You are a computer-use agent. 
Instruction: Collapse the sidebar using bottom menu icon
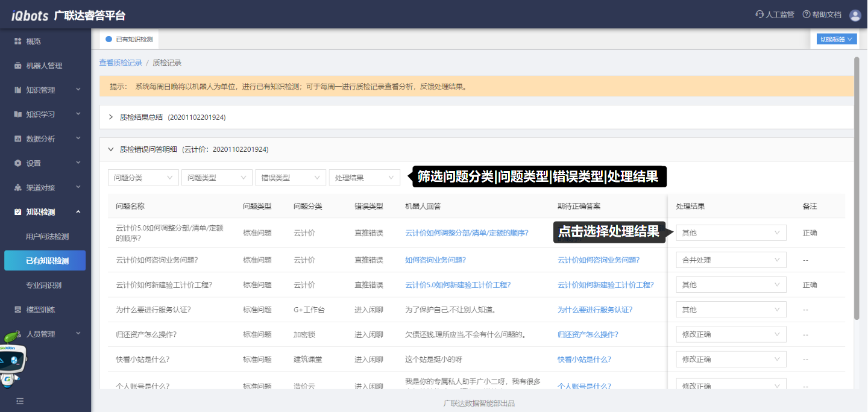coord(20,401)
